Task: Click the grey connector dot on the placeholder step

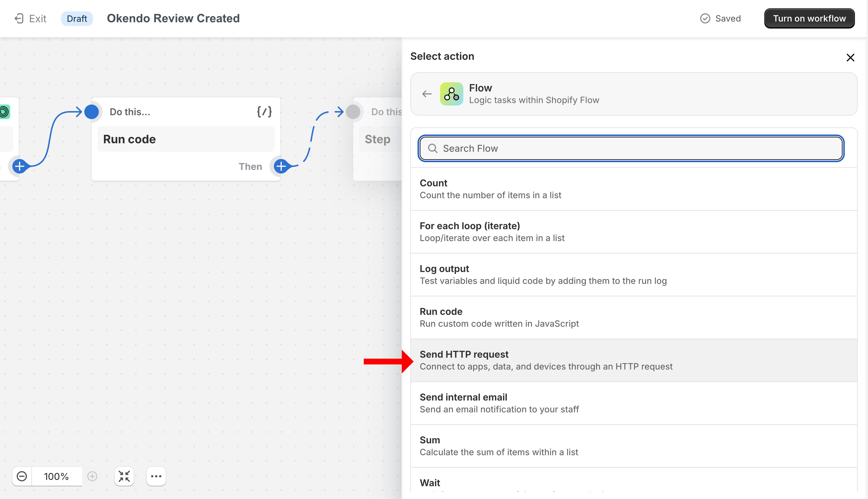Action: [x=353, y=112]
